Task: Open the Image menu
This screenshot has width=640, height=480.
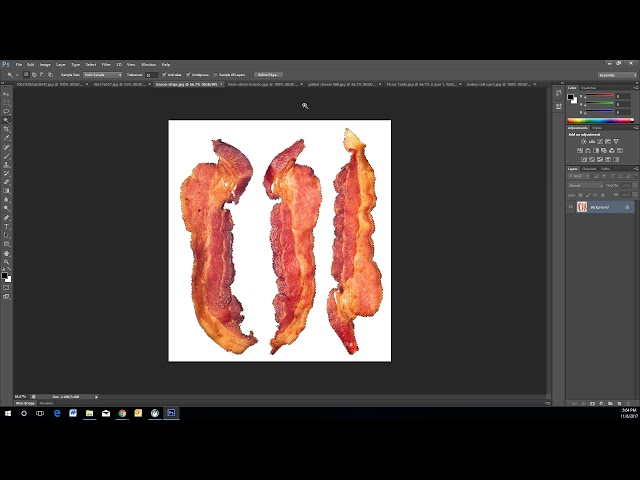Action: [45, 64]
